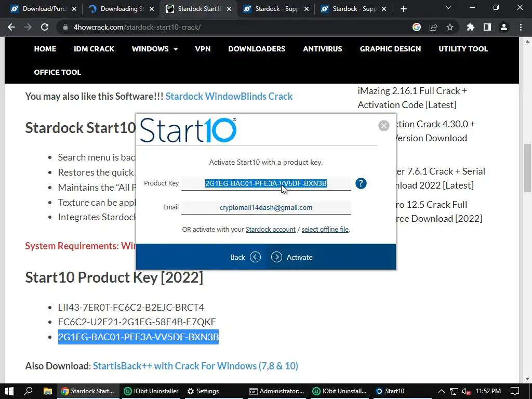Close the Downloading St tab
The width and height of the screenshot is (532, 399).
pos(152,9)
